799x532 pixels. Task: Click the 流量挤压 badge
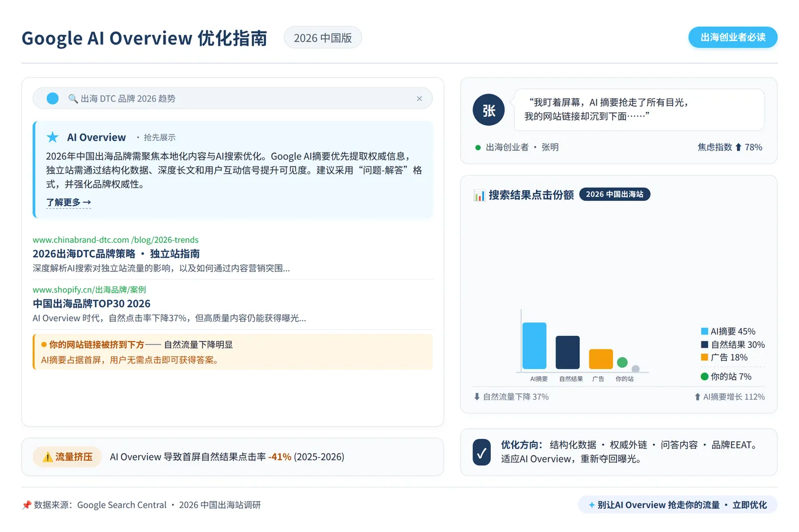[67, 457]
